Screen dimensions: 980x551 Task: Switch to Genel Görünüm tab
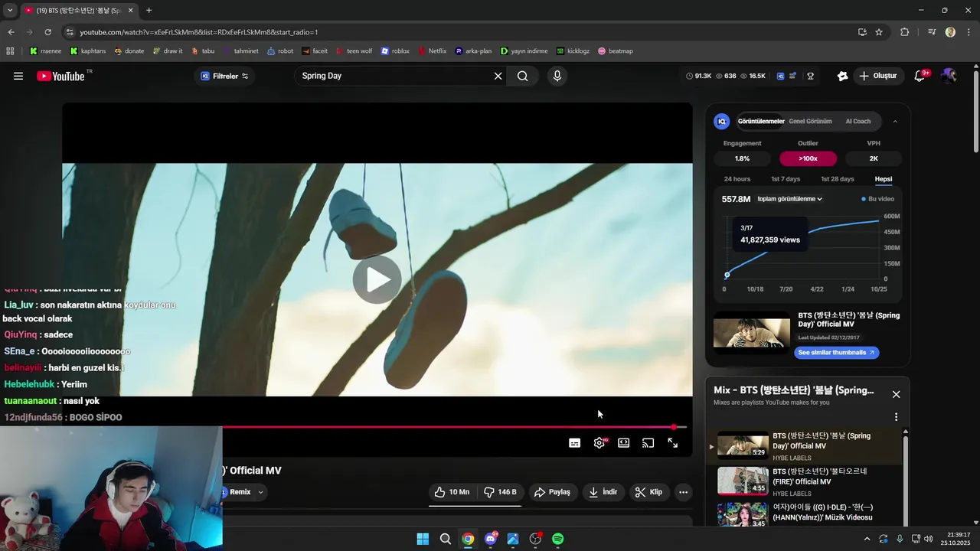(810, 121)
